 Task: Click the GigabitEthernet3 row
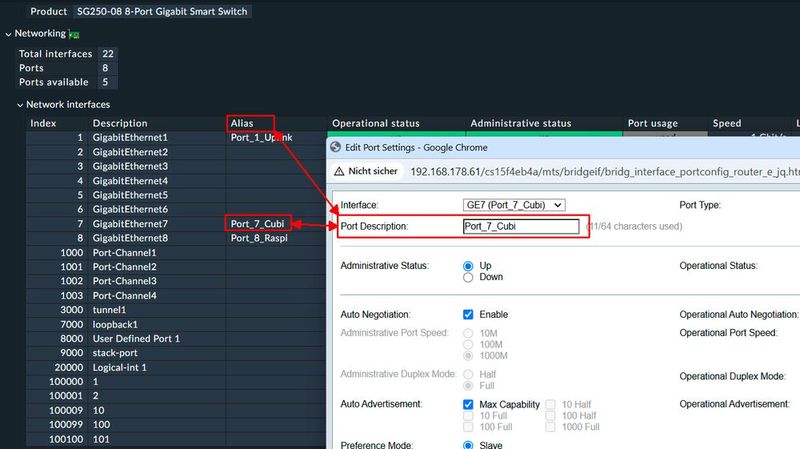click(x=176, y=166)
